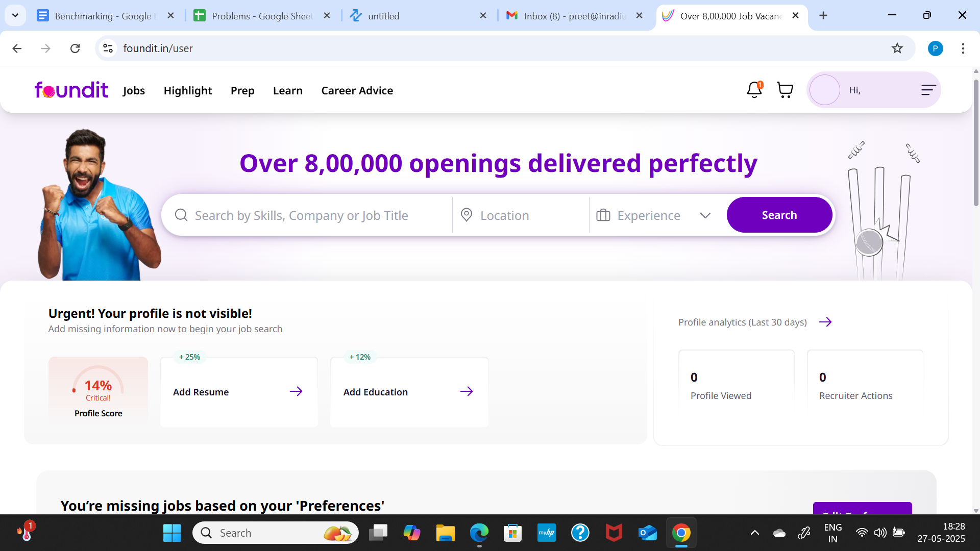Click the Search button
Screen dimensions: 980x551
(779, 215)
